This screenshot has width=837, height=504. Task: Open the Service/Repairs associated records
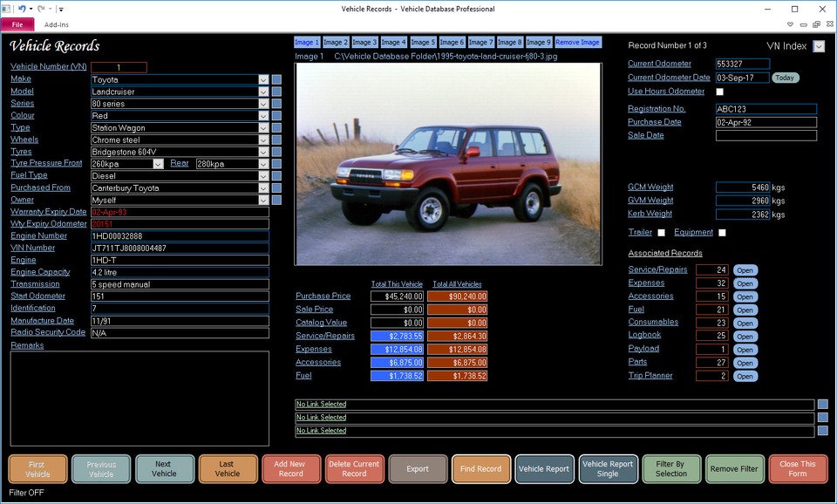(x=745, y=270)
